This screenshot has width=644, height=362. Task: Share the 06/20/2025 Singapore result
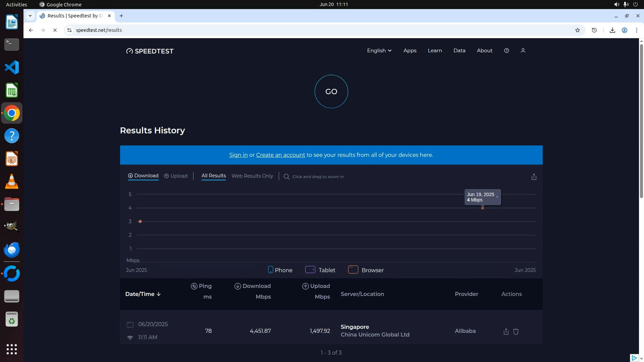point(506,331)
